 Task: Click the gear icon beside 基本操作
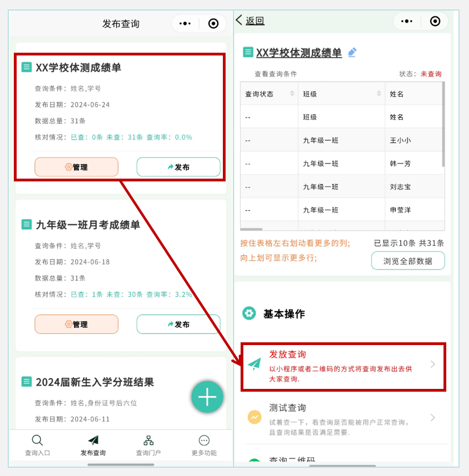click(249, 313)
